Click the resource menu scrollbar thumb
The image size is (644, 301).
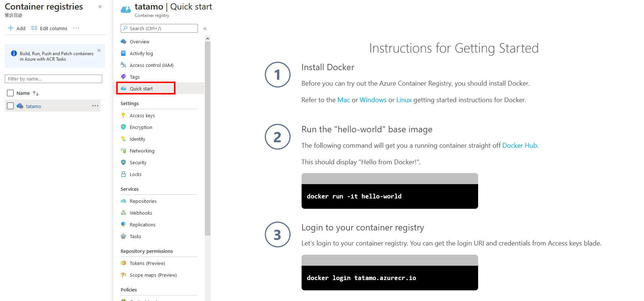click(207, 138)
